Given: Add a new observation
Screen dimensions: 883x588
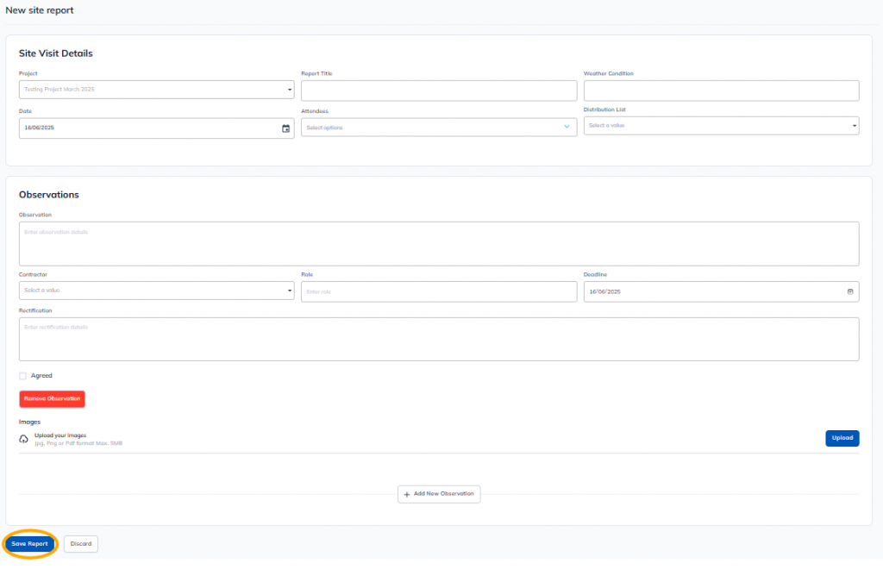Looking at the screenshot, I should (x=439, y=494).
